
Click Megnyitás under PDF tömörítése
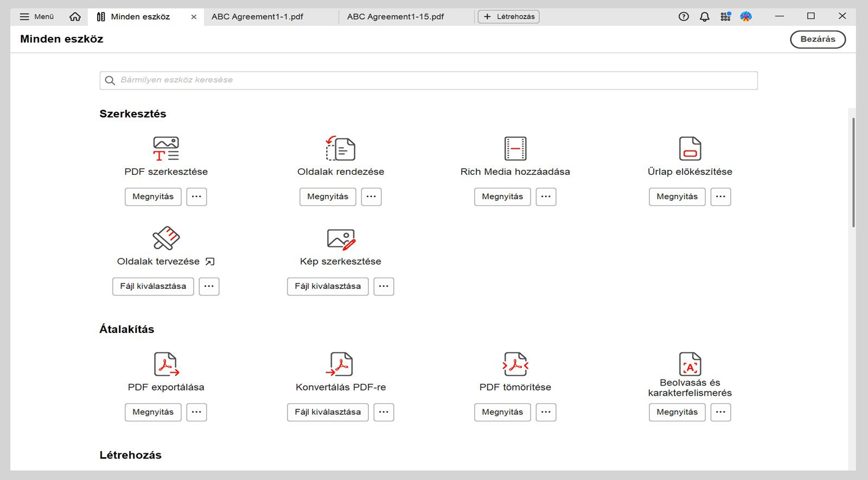[x=502, y=412]
